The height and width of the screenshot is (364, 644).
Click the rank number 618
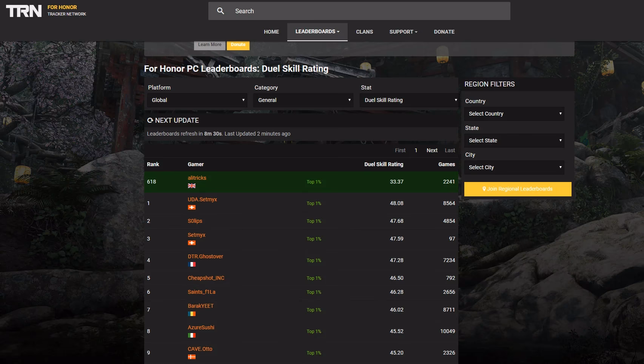pyautogui.click(x=151, y=182)
